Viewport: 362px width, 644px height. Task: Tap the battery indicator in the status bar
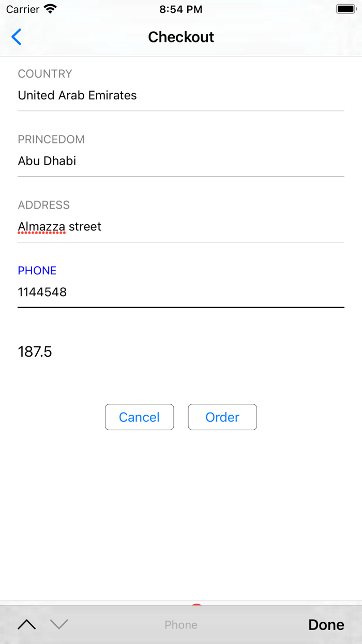(344, 8)
